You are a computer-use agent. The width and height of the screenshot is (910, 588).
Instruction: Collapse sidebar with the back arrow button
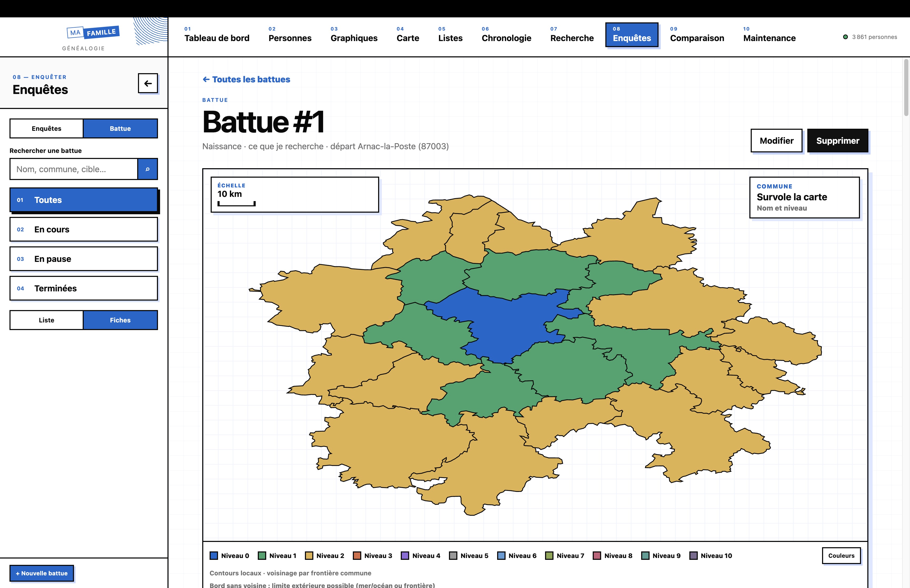click(148, 83)
